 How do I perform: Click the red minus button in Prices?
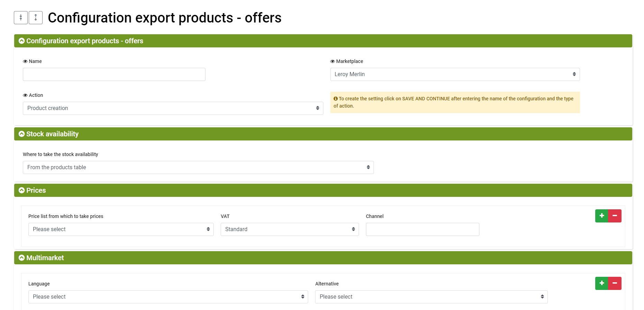coord(615,216)
